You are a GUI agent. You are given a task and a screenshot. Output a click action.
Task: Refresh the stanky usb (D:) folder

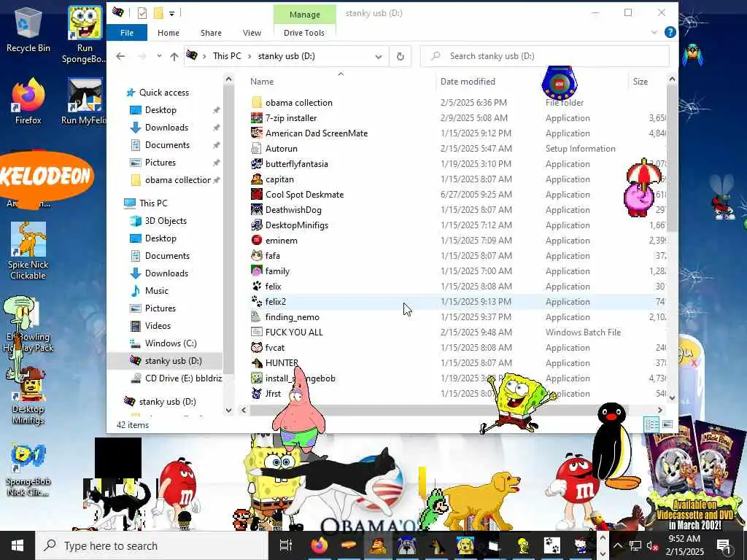(x=400, y=57)
